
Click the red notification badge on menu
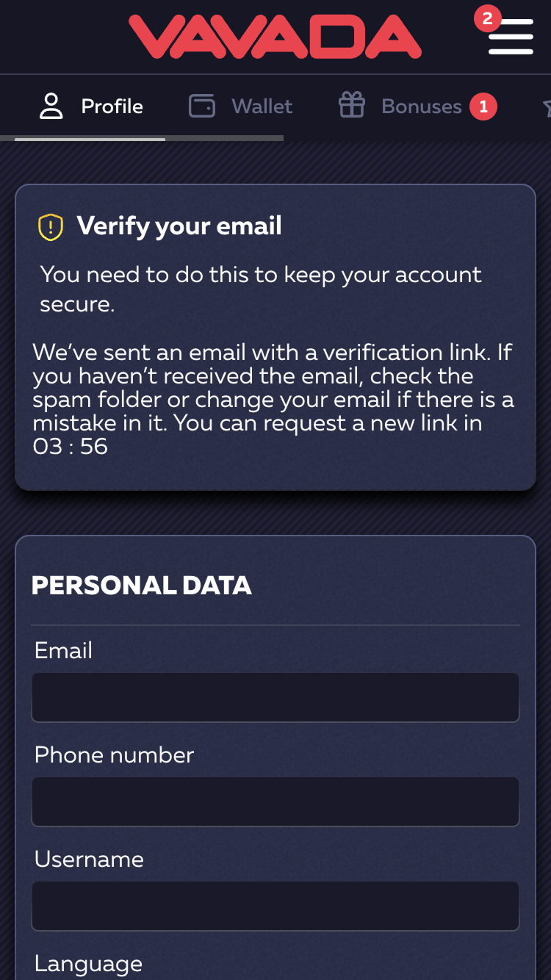487,19
